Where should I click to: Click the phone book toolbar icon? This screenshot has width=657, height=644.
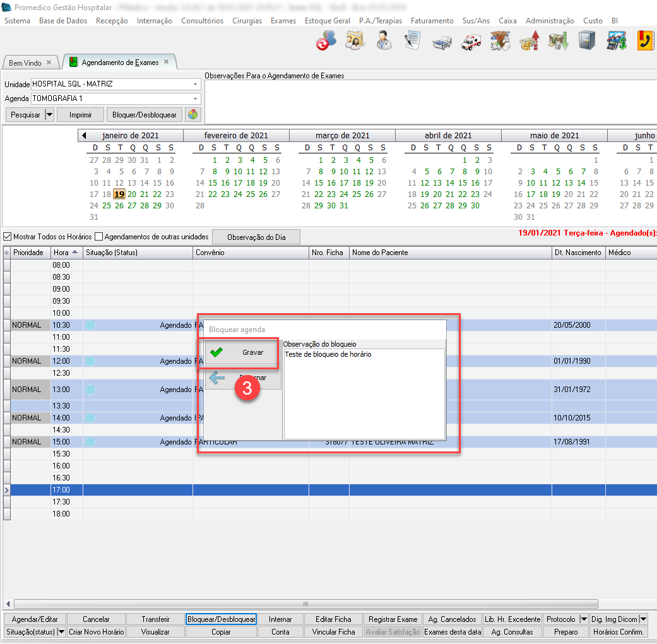coord(645,42)
